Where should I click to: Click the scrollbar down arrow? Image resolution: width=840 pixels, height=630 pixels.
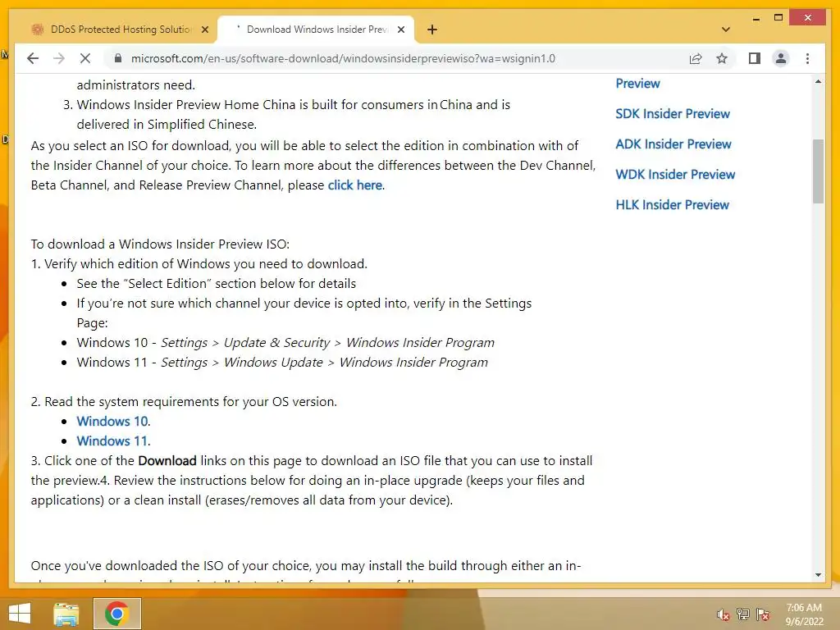[818, 575]
